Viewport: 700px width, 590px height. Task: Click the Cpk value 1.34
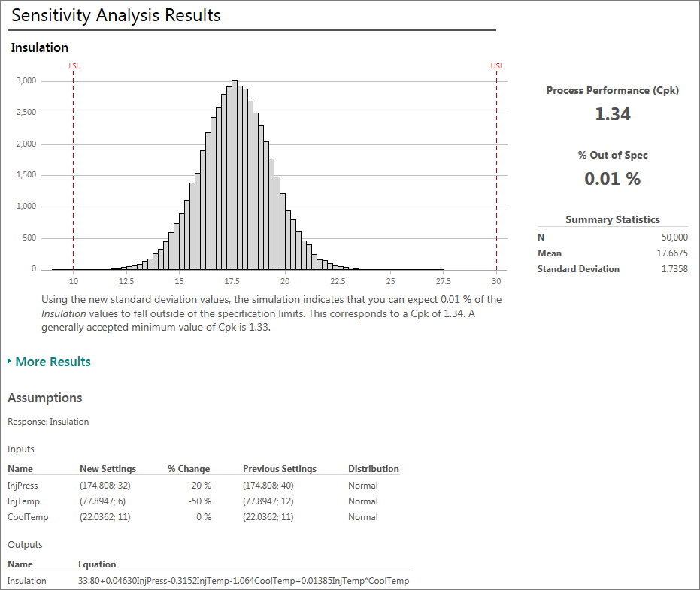(612, 114)
